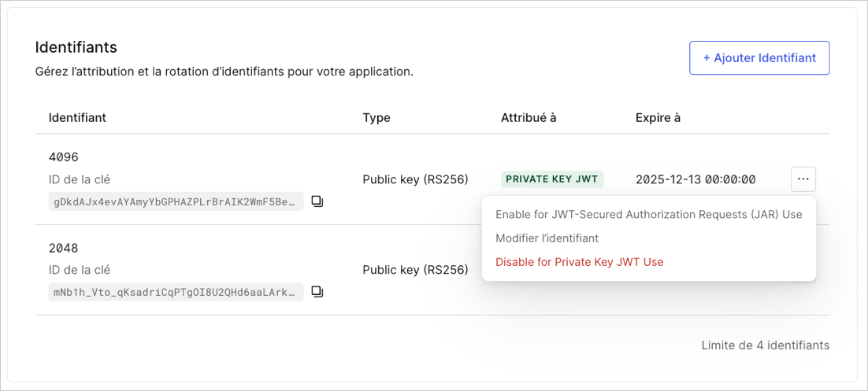Image resolution: width=868 pixels, height=391 pixels.
Task: Select the 2048 identifier name
Action: (64, 249)
